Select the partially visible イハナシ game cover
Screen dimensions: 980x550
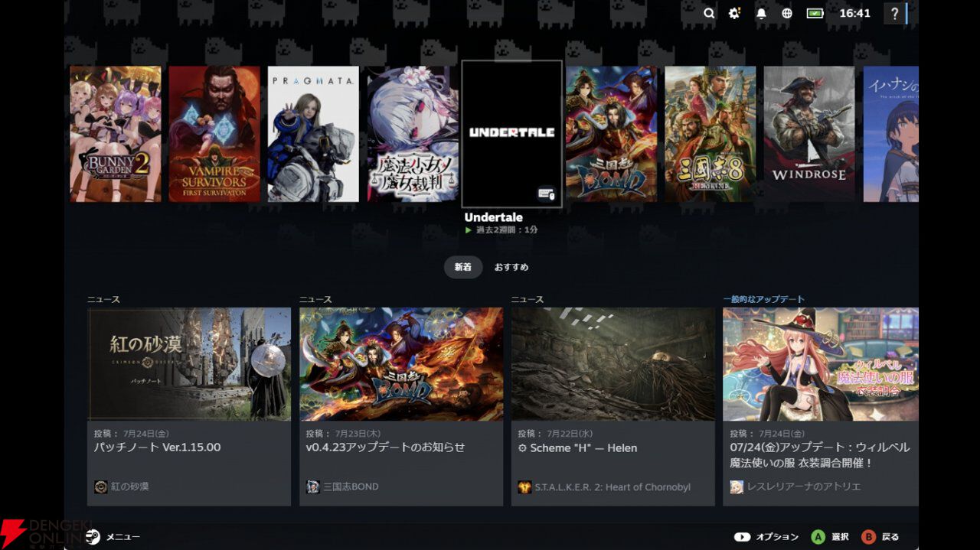click(891, 134)
